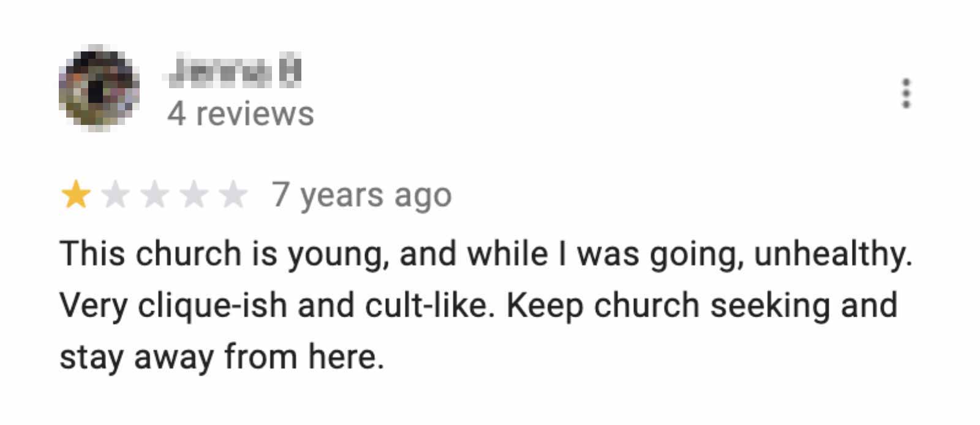Click the word "Very" in second line
The width and height of the screenshot is (980, 425).
[93, 306]
